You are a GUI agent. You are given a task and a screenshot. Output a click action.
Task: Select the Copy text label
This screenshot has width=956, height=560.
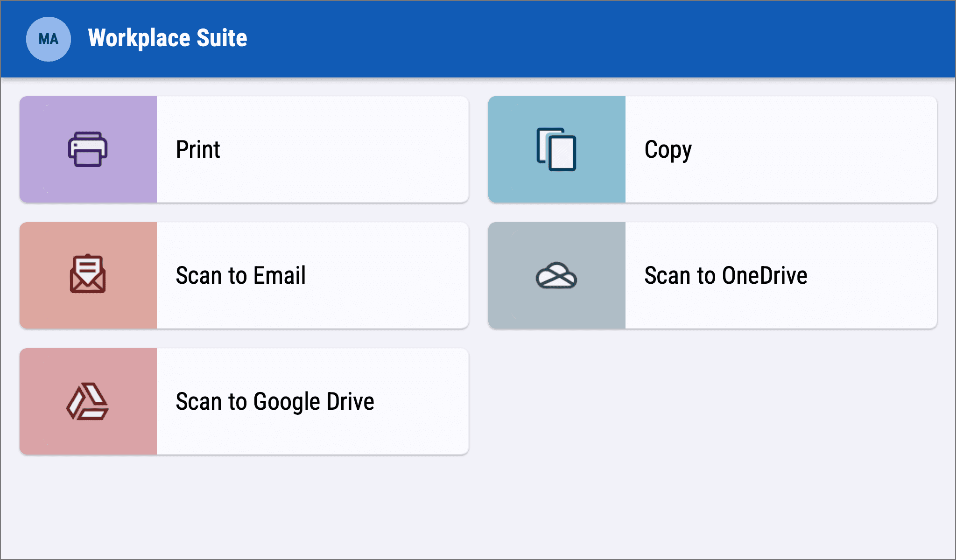pos(668,150)
